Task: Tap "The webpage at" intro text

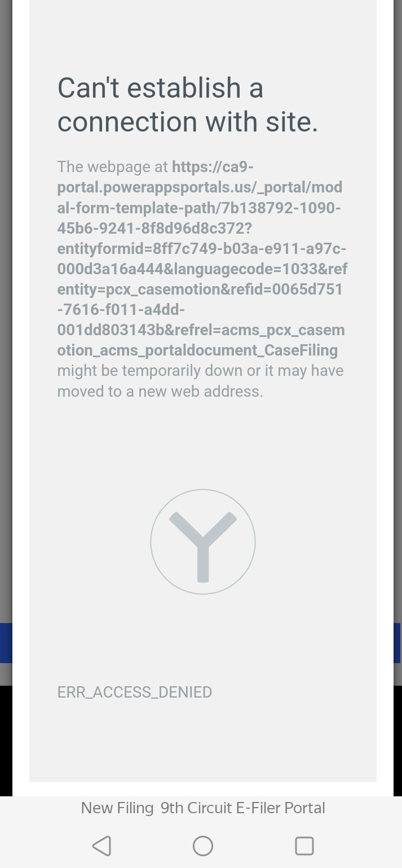Action: 113,167
